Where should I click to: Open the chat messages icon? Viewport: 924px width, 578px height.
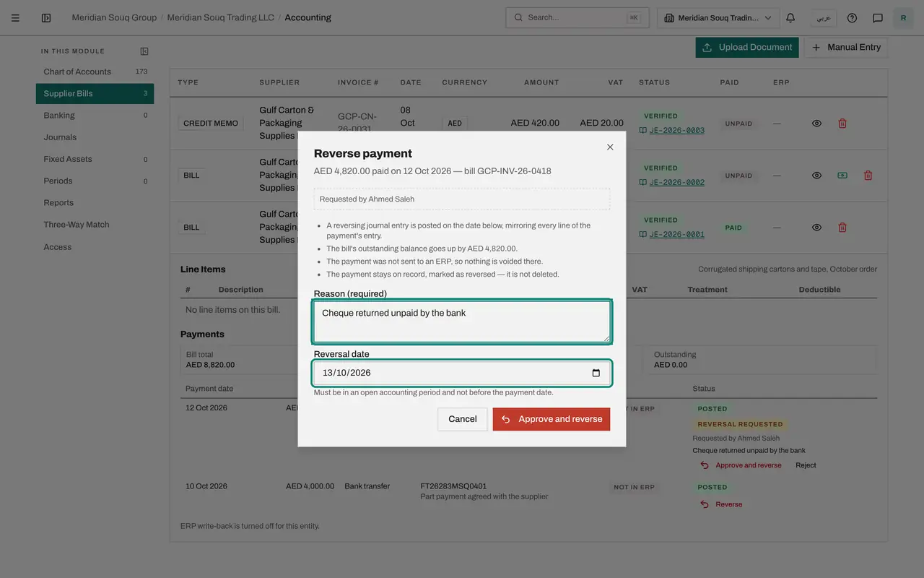[878, 18]
